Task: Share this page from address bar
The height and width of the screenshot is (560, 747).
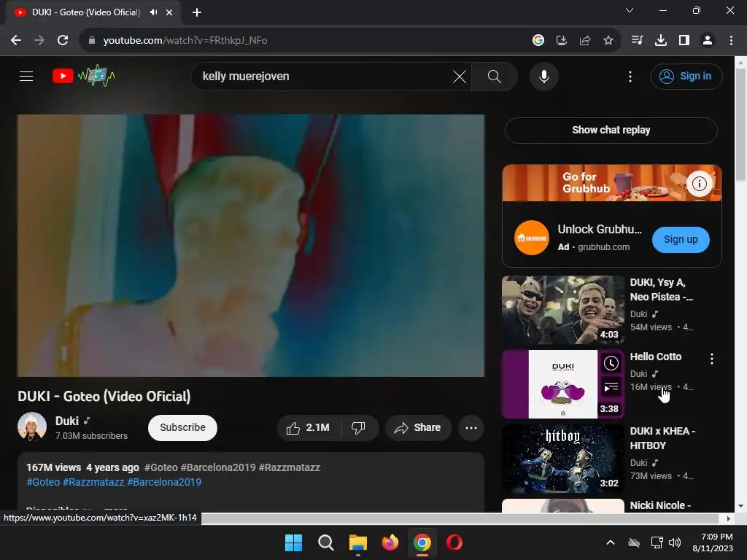Action: click(585, 41)
